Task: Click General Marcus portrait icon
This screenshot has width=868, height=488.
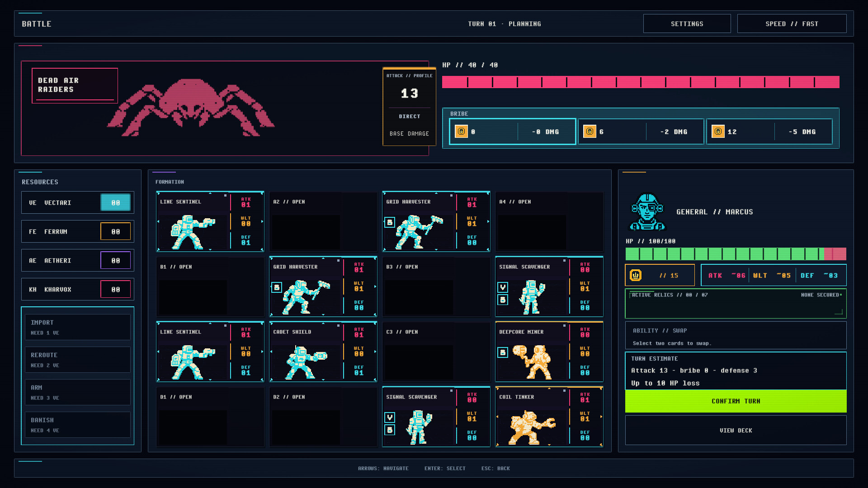Action: [x=647, y=212]
